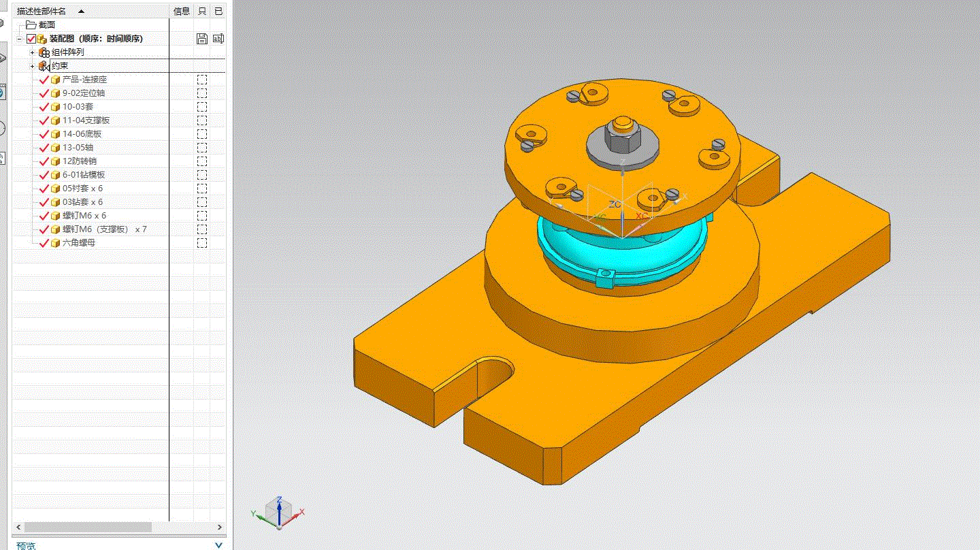
Task: Select 螺钉M6（支撑板）x 7 tree item
Action: [103, 229]
